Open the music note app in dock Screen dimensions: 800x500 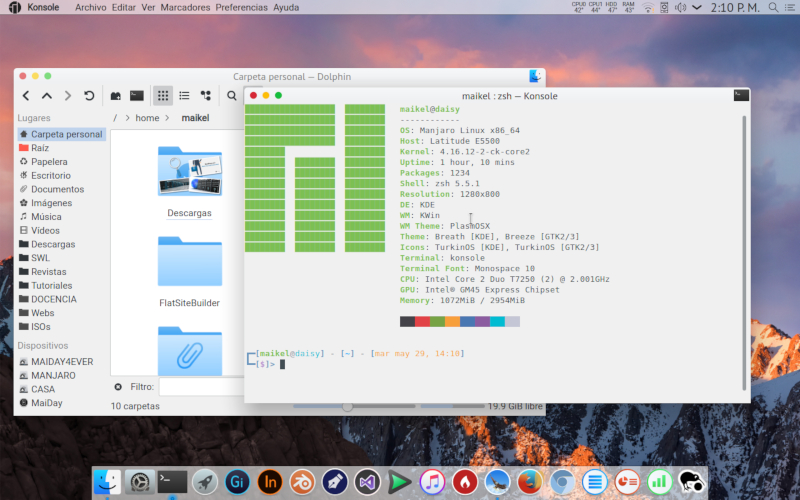tap(432, 482)
